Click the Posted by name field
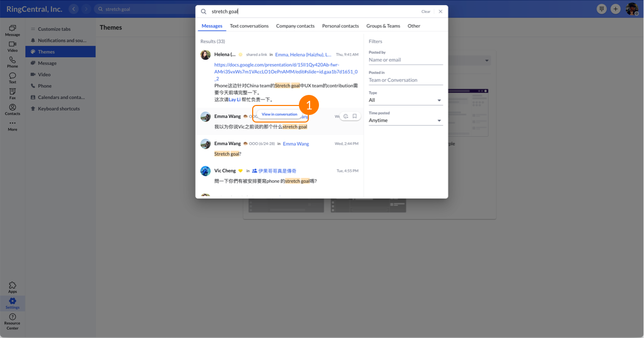The height and width of the screenshot is (338, 644). point(405,60)
